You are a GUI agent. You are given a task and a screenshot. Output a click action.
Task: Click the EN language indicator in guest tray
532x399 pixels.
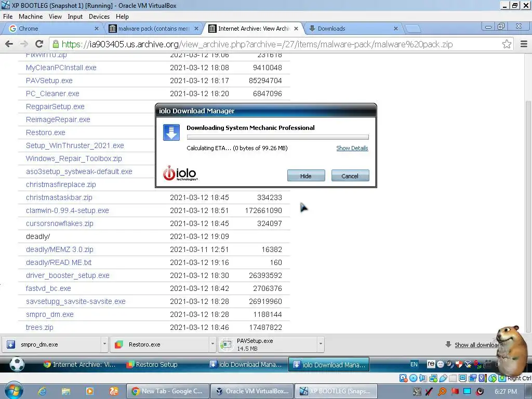point(414,364)
